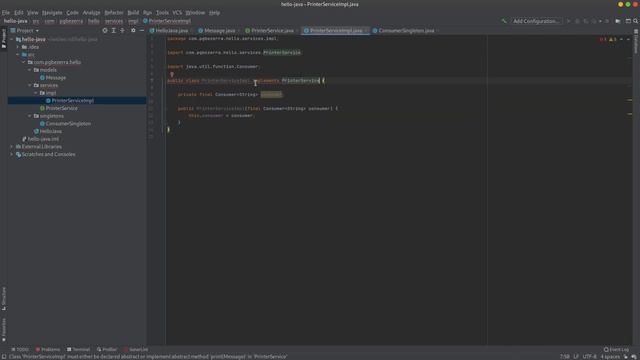Open the Build menu
Image resolution: width=640 pixels, height=360 pixels.
(133, 13)
